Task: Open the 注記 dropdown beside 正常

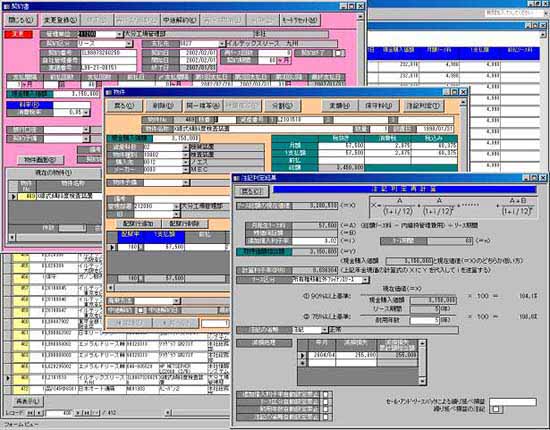Action: tap(324, 330)
